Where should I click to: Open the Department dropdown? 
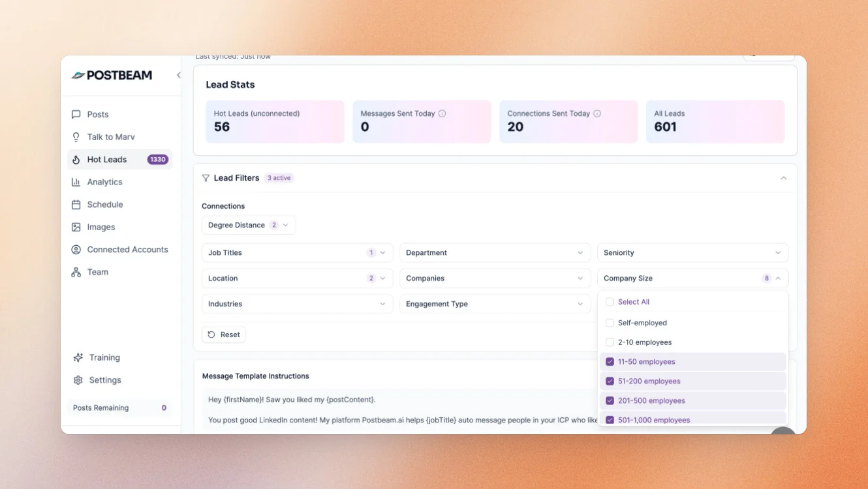(495, 253)
